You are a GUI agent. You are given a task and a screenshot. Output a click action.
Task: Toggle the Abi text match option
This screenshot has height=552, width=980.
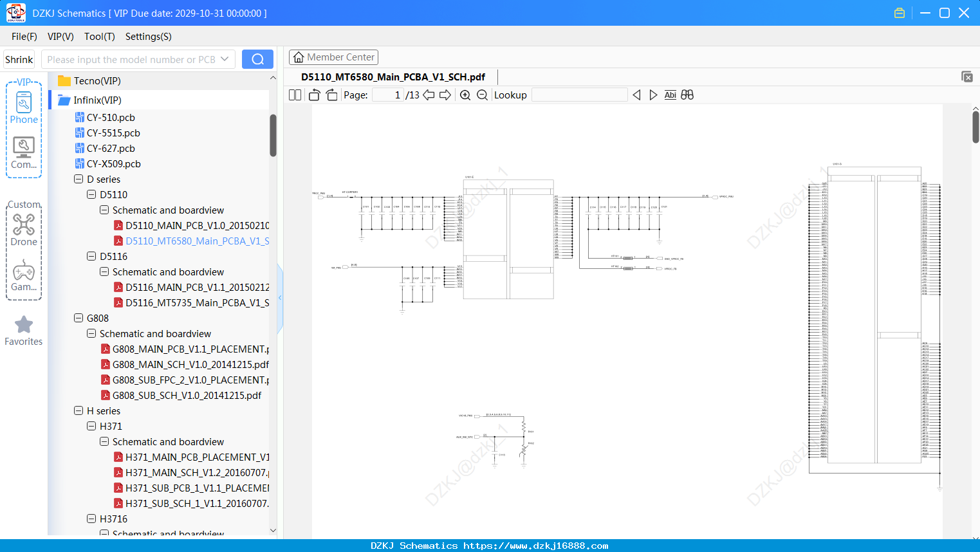tap(670, 95)
